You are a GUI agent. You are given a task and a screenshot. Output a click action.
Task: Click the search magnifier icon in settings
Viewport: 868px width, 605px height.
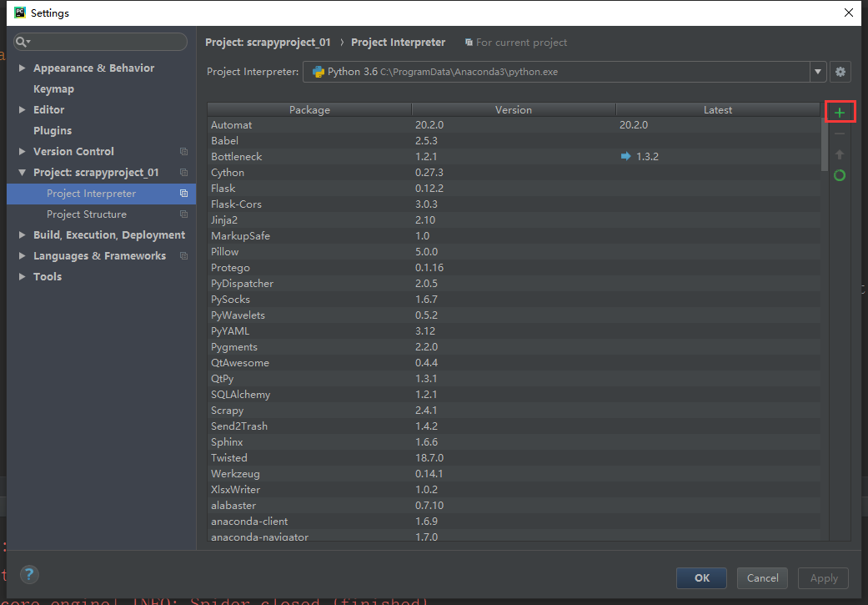(x=23, y=42)
